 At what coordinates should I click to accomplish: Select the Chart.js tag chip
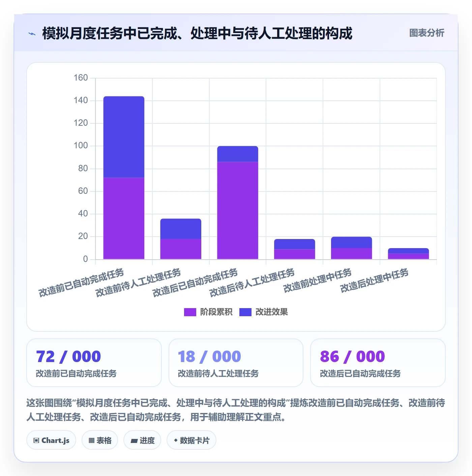(x=51, y=440)
